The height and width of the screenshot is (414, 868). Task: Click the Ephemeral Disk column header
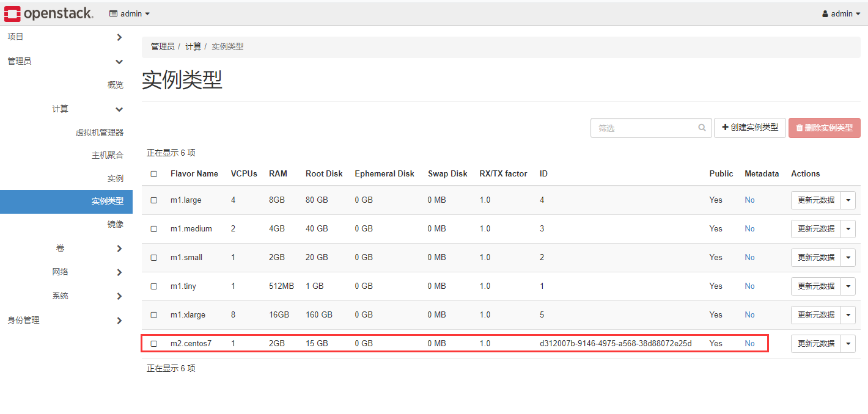point(384,174)
